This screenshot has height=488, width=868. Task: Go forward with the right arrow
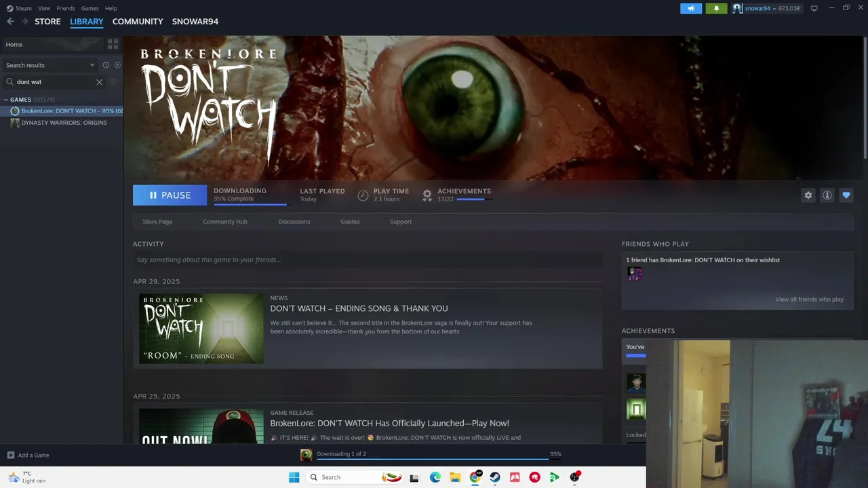pos(25,22)
